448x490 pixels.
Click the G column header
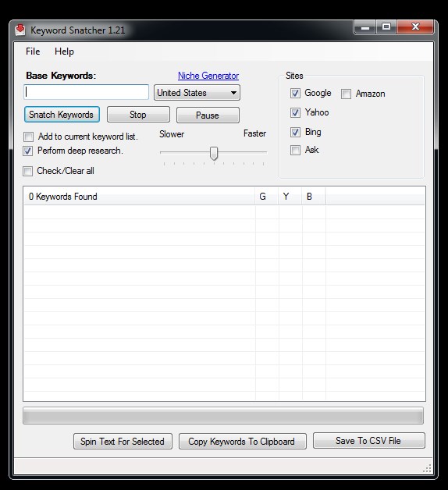267,197
